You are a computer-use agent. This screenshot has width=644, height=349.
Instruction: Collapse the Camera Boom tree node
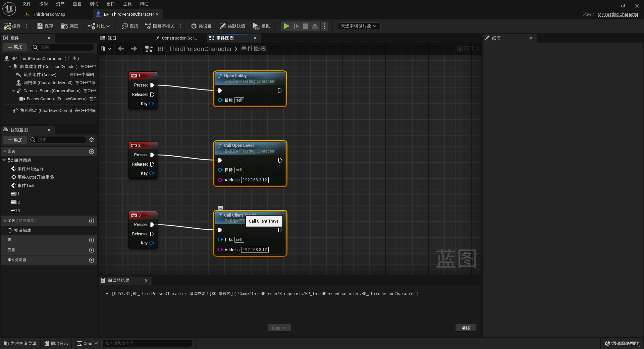(x=13, y=91)
